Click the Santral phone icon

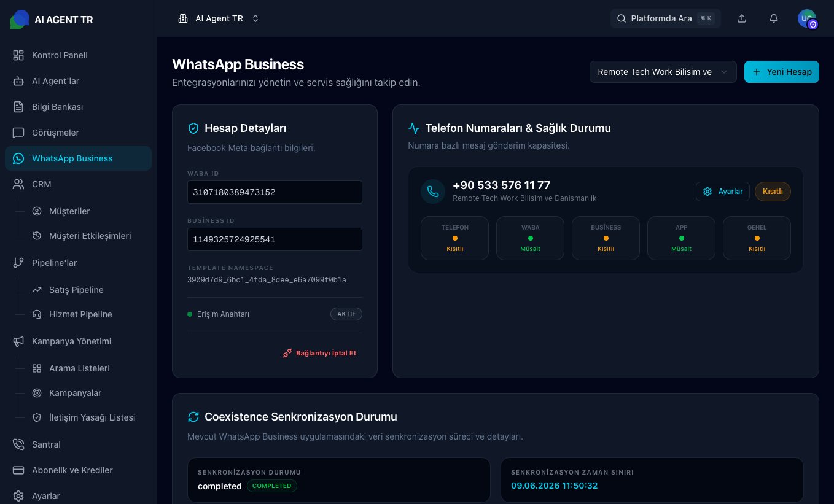coord(18,444)
